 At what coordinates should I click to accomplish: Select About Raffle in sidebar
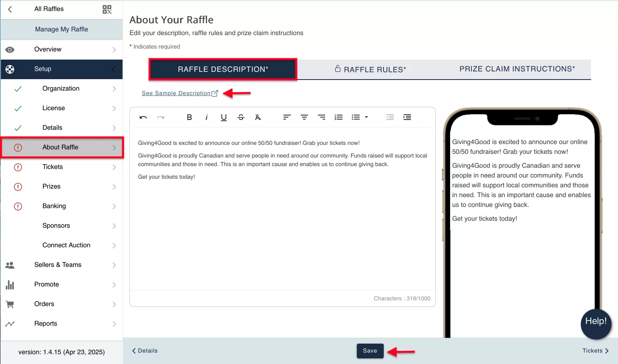click(61, 147)
